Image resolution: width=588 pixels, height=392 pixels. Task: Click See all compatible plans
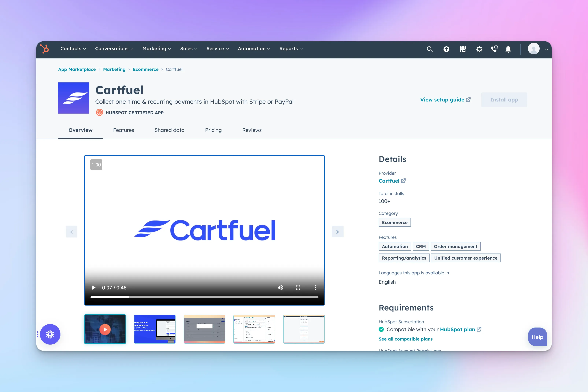(x=406, y=339)
